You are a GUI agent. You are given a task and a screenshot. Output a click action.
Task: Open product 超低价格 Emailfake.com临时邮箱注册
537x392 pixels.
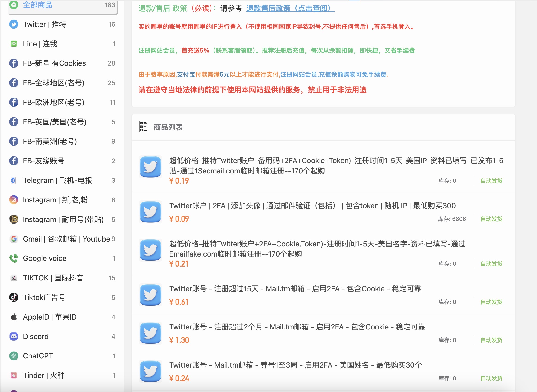pyautogui.click(x=317, y=249)
